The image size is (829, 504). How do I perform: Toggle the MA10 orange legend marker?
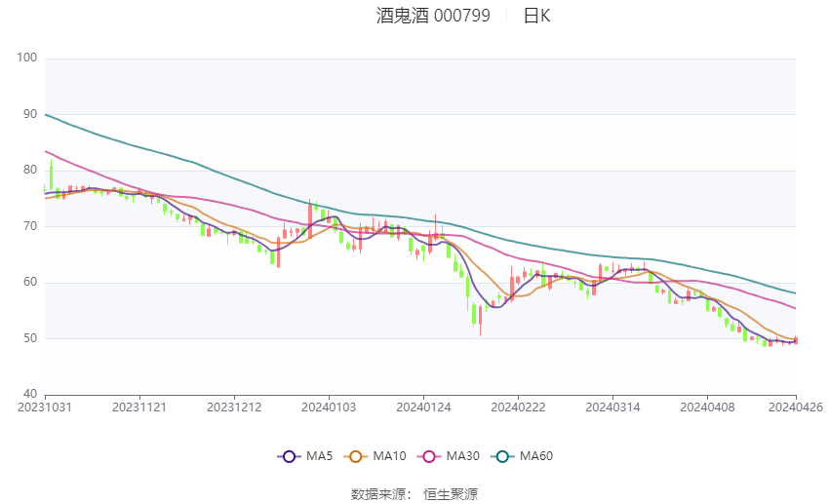coord(355,456)
